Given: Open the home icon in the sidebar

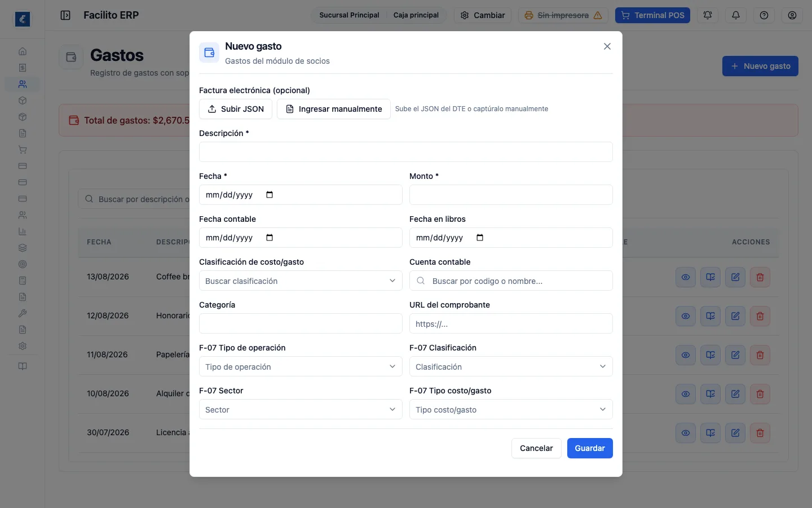Looking at the screenshot, I should pos(23,51).
